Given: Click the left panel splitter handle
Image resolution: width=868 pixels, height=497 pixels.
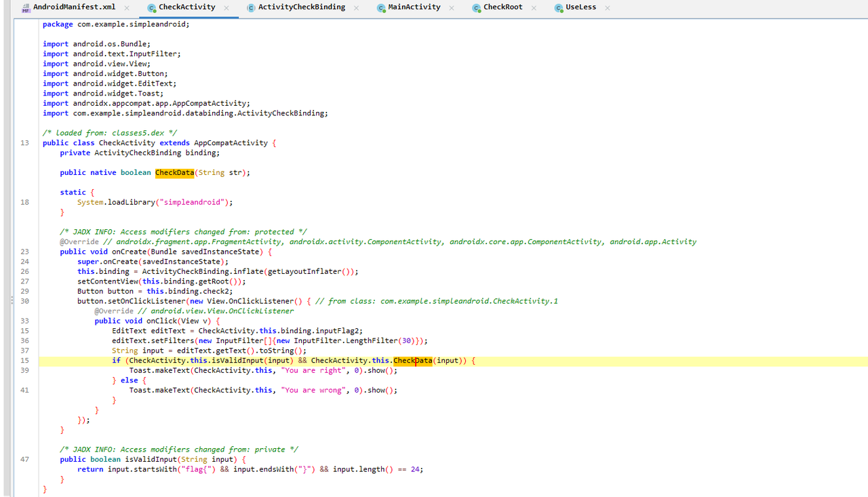Looking at the screenshot, I should click(11, 300).
